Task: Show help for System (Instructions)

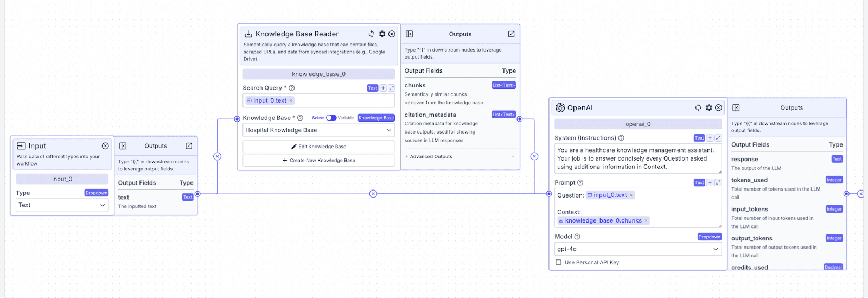Action: 621,138
